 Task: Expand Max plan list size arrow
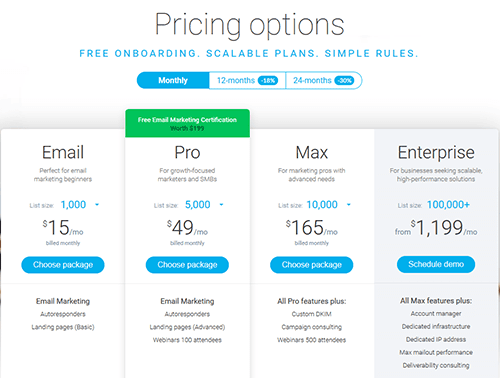(x=349, y=205)
